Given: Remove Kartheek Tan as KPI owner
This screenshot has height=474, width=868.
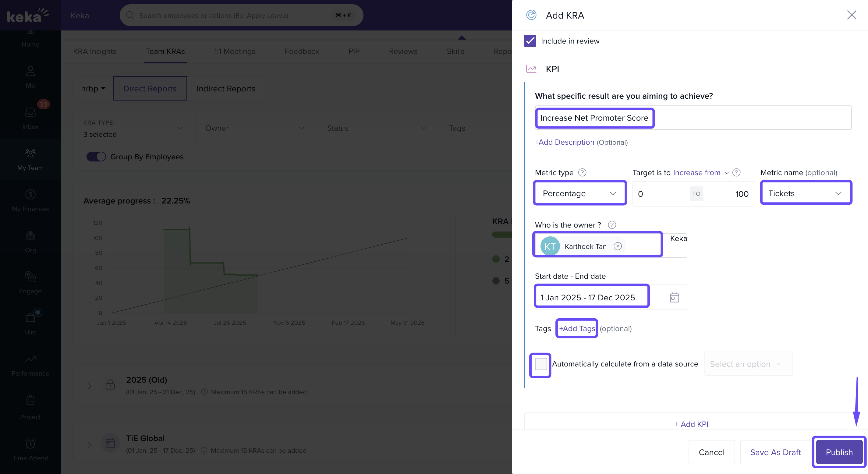Looking at the screenshot, I should coord(618,246).
